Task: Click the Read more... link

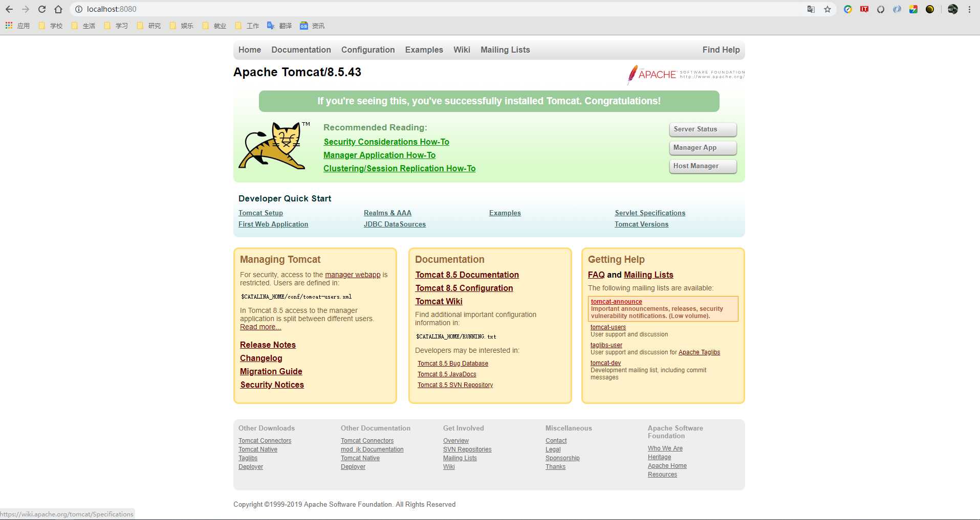Action: coord(260,327)
